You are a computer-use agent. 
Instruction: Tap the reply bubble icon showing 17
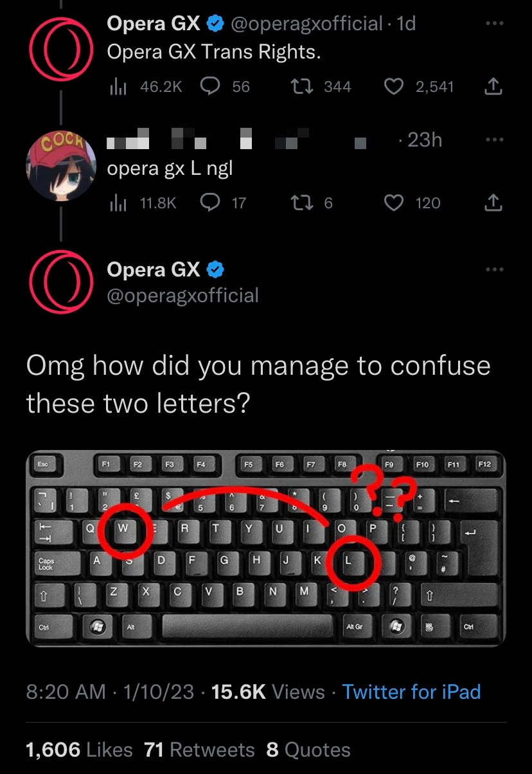211,203
